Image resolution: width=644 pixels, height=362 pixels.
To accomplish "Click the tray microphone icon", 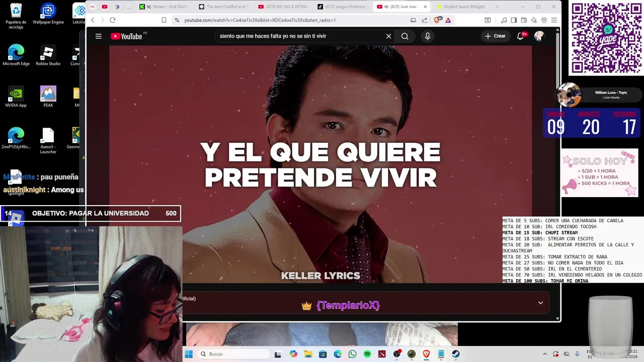I will tap(577, 354).
